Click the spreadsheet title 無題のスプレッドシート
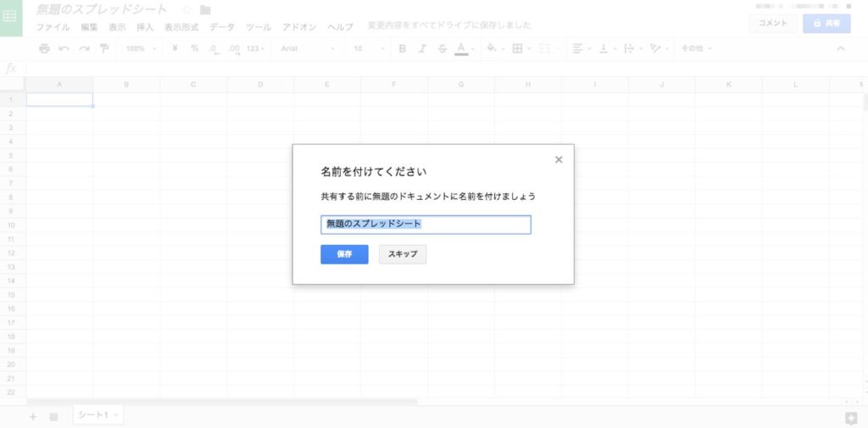 coord(102,9)
